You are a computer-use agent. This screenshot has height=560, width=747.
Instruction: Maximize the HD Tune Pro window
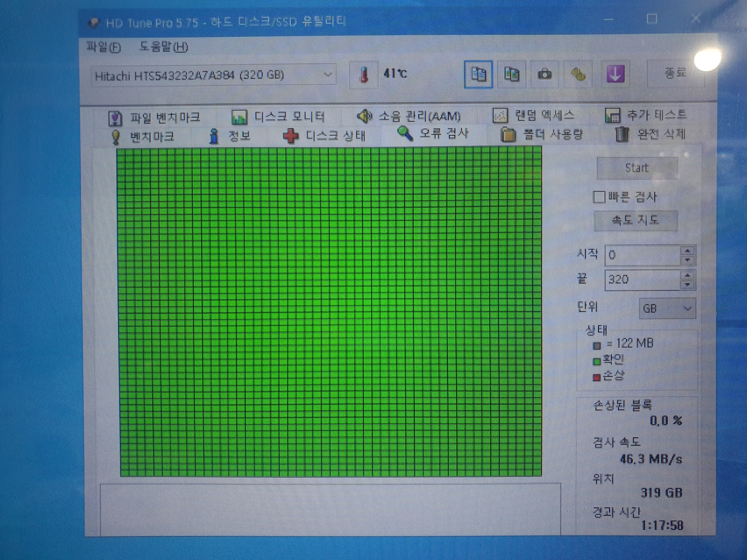pos(652,19)
